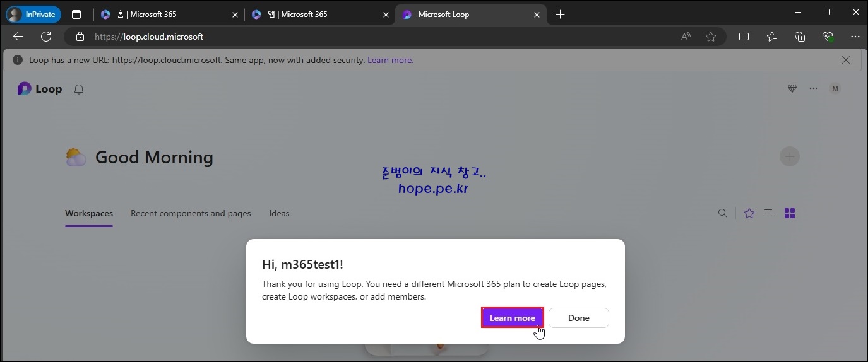Click the info icon in URL banner
Screen dimensions: 868x362
(x=18, y=60)
